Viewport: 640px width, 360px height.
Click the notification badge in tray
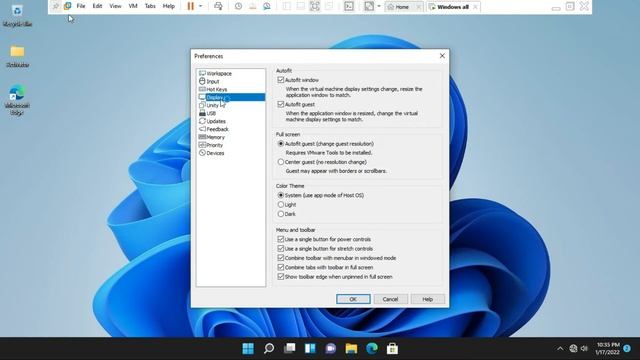[x=627, y=348]
